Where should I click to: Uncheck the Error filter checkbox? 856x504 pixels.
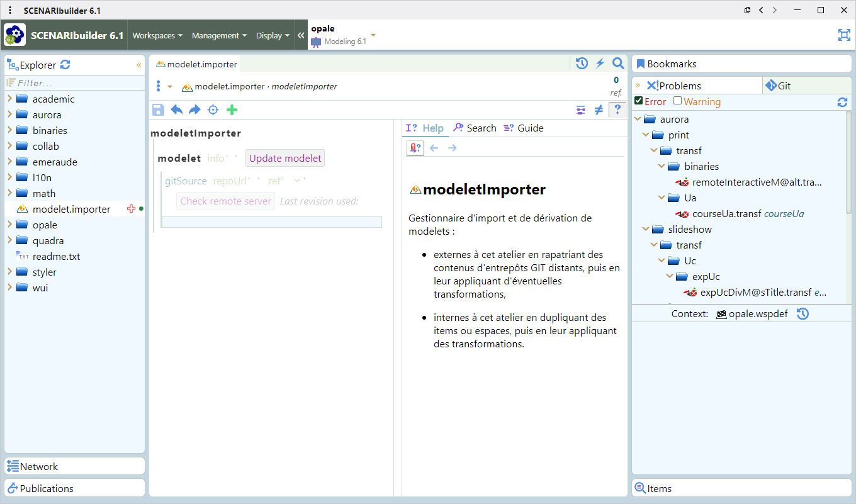pos(638,101)
